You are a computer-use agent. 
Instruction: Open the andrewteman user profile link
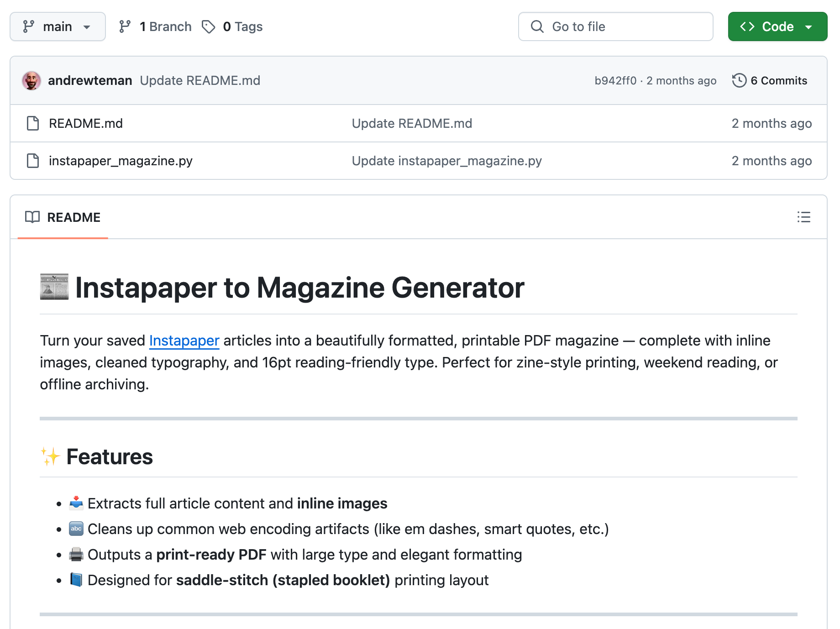90,80
